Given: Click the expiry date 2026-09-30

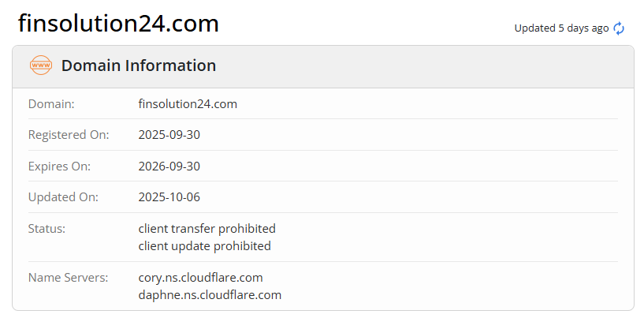Looking at the screenshot, I should coord(169,166).
